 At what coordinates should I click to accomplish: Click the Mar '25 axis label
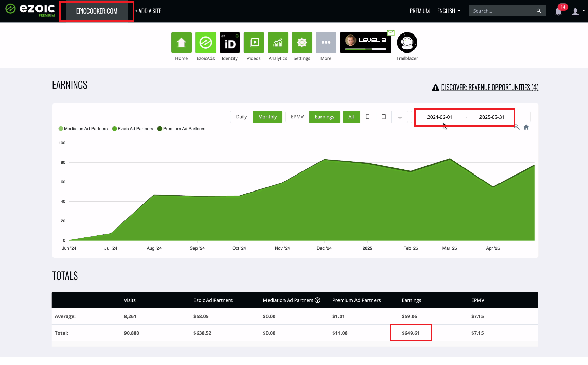[450, 248]
